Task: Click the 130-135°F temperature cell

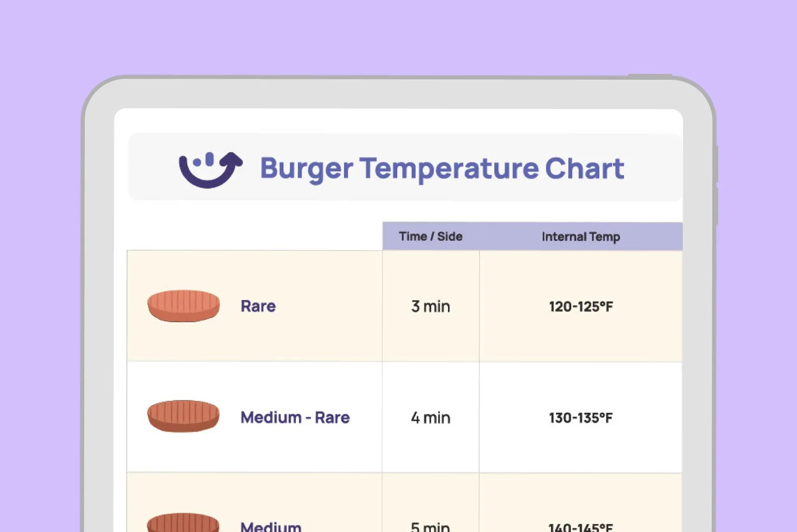Action: pyautogui.click(x=581, y=417)
